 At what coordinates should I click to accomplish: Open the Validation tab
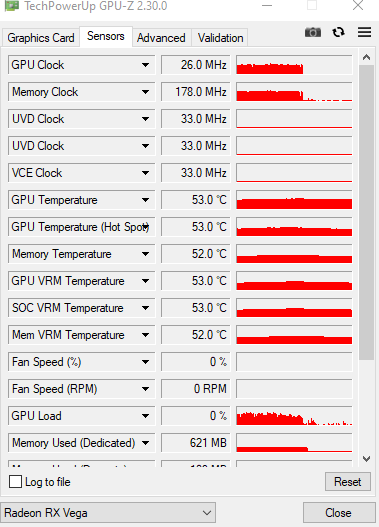coord(220,38)
